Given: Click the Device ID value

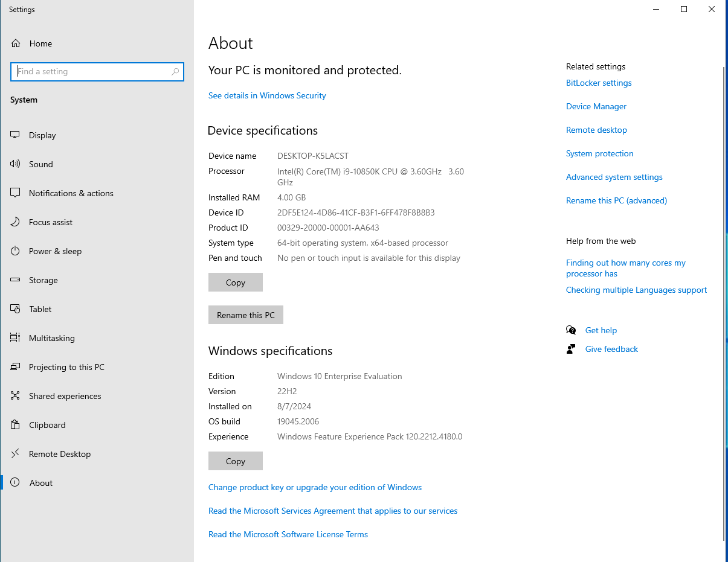Looking at the screenshot, I should click(356, 212).
